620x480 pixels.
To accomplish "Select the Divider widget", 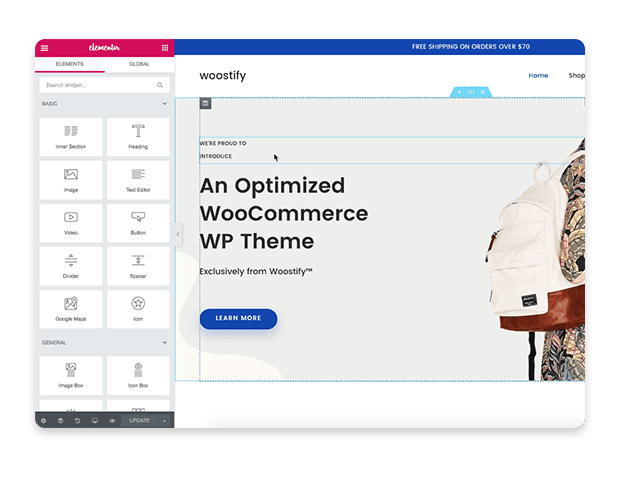I will click(71, 266).
